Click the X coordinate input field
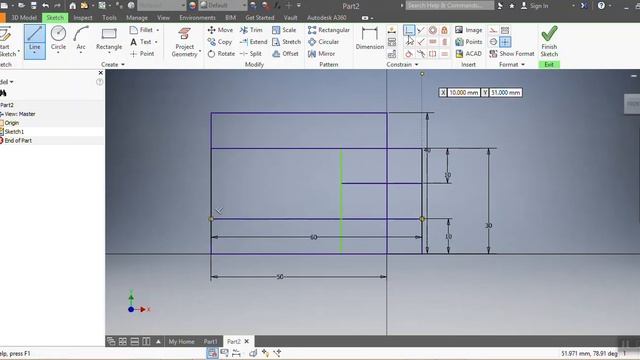640x360 pixels. (463, 93)
